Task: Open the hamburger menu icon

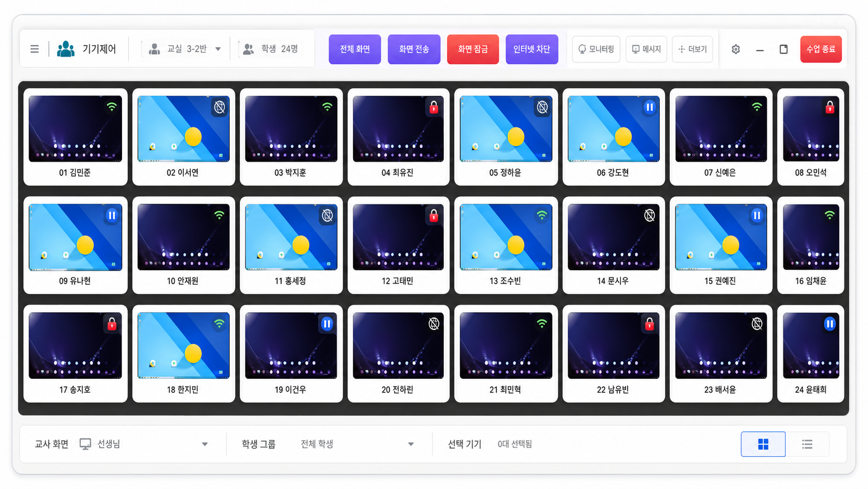Action: click(35, 49)
